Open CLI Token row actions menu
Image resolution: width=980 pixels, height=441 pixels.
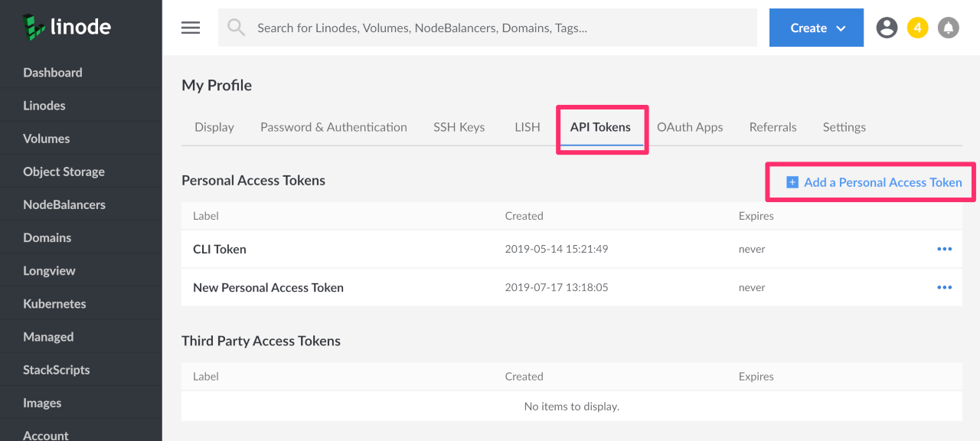(944, 249)
